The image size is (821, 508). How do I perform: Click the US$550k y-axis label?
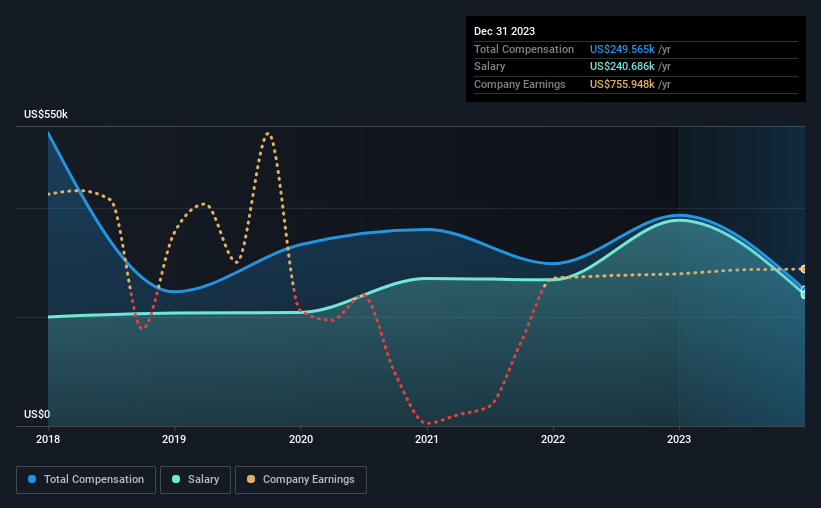46,114
